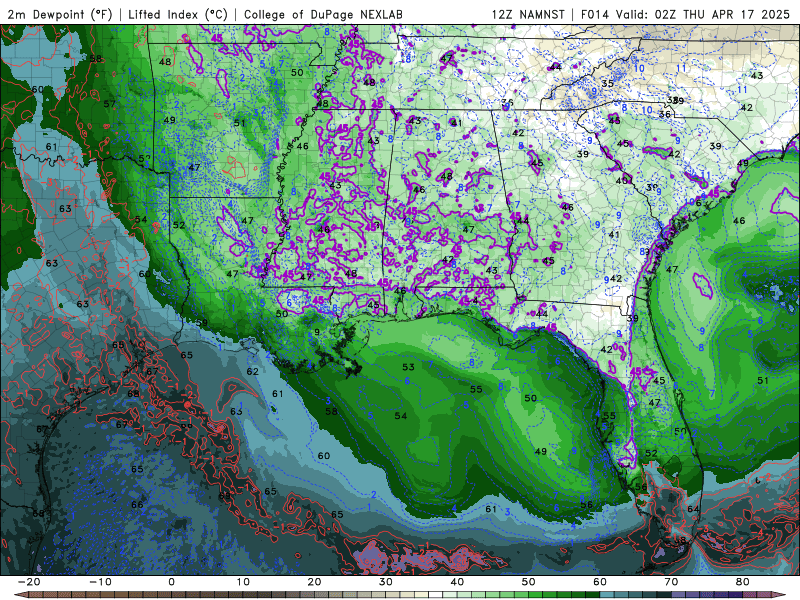This screenshot has height=600, width=800.
Task: Click the dewpoint value 50 in northern Arkansas
Action: pos(297,72)
